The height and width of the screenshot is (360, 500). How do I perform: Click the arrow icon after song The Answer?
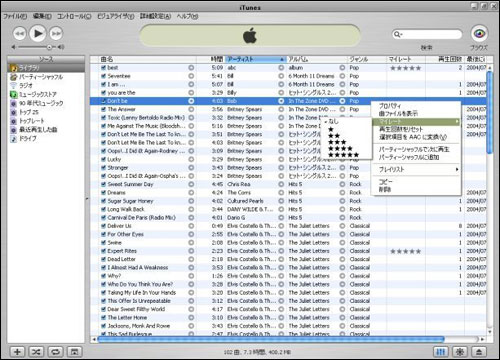[191, 109]
